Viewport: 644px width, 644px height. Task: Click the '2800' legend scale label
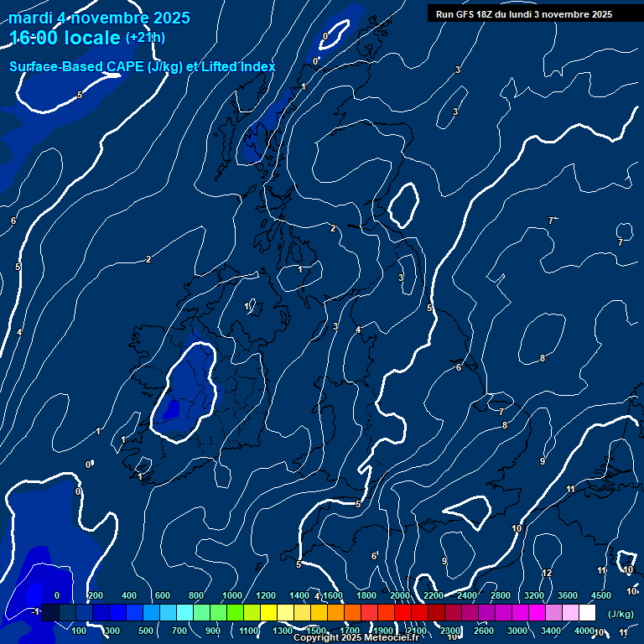click(501, 595)
